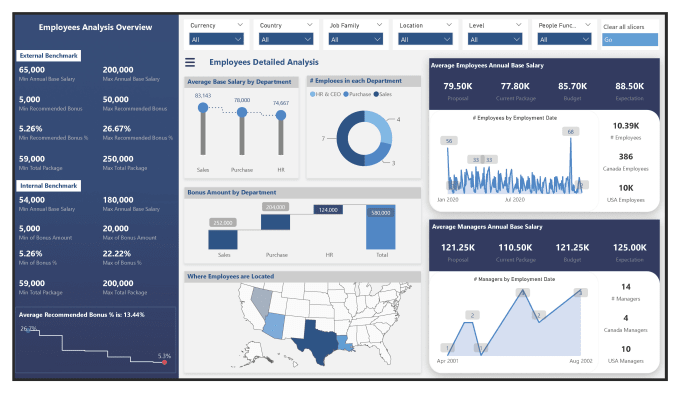Collapse the Country slicer header chevron

(x=310, y=25)
